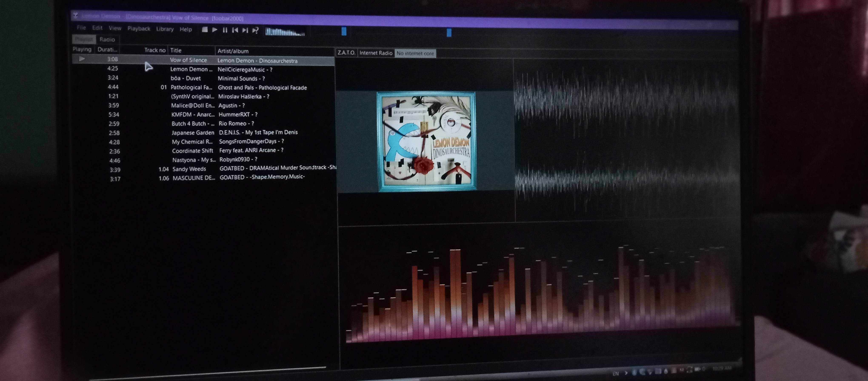The height and width of the screenshot is (381, 868).
Task: Pause the current track
Action: coord(225,30)
